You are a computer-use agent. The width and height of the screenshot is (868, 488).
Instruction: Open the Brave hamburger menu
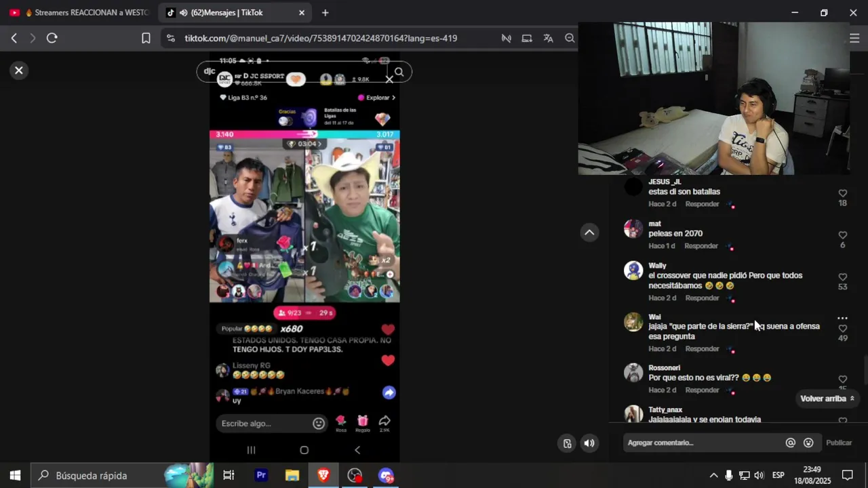(x=854, y=38)
